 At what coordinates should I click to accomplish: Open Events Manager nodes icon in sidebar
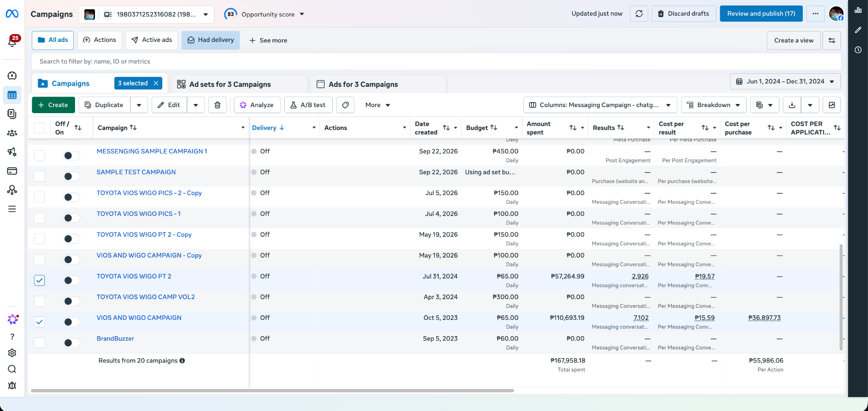pos(12,190)
